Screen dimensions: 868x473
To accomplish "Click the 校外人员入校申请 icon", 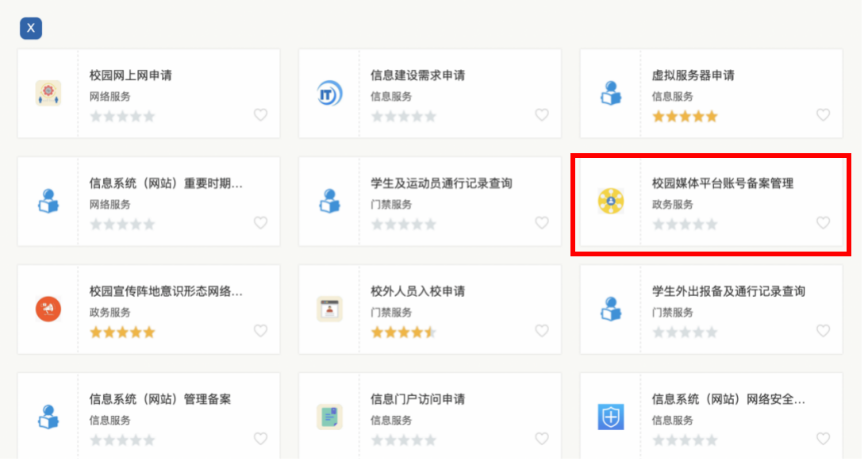I will pyautogui.click(x=329, y=309).
